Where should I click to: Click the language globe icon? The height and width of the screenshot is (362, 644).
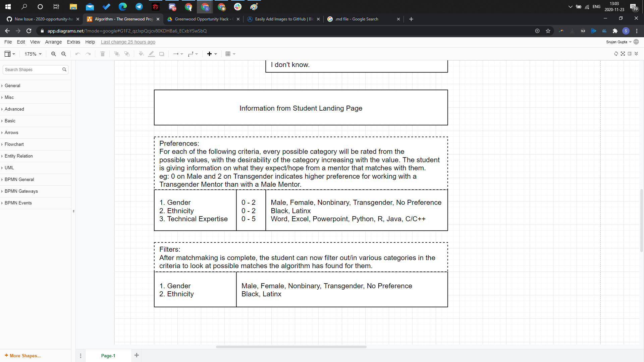[x=636, y=42]
